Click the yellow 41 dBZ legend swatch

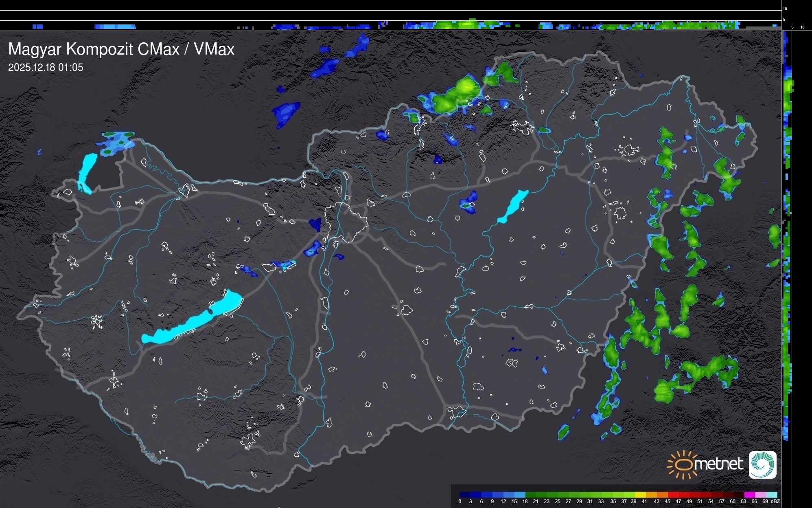tap(641, 495)
